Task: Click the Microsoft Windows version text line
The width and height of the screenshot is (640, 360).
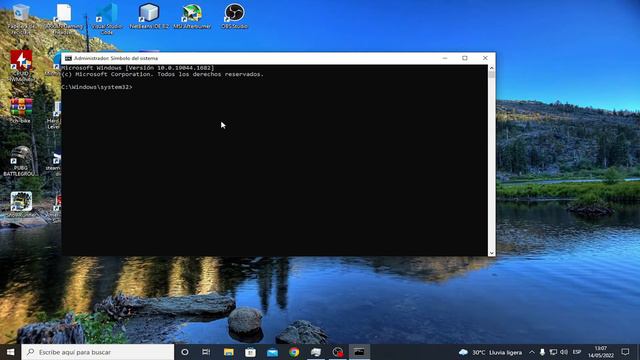Action: click(138, 68)
